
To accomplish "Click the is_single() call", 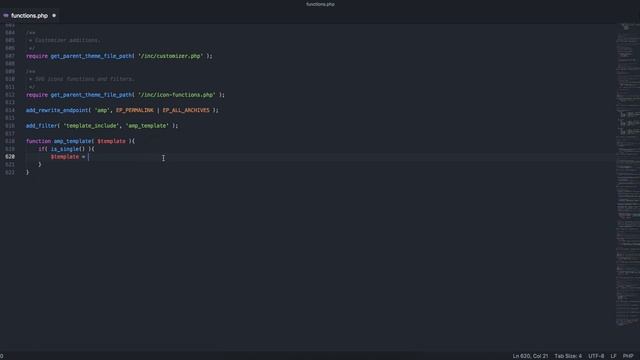I will [x=68, y=149].
